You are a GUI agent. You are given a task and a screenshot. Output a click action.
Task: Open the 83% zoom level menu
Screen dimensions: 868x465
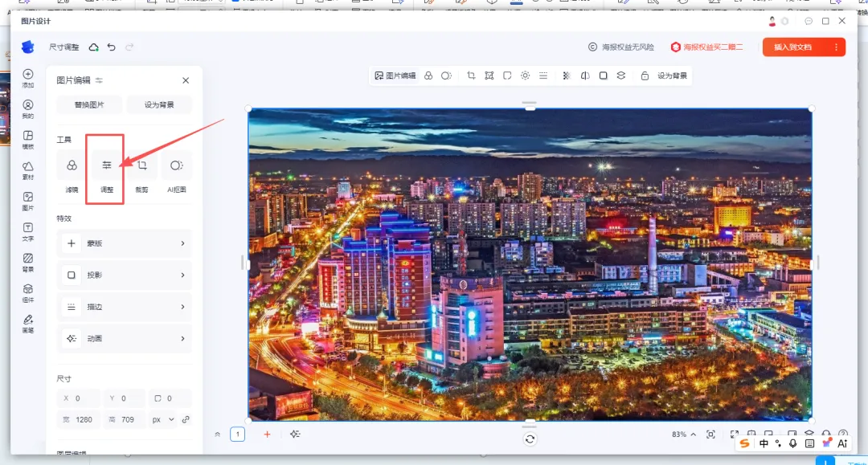tap(684, 434)
